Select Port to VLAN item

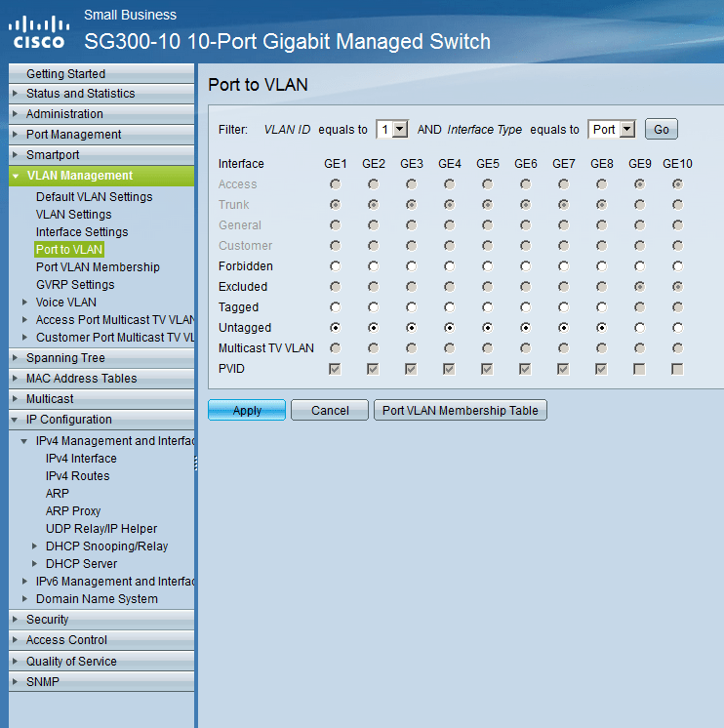69,250
